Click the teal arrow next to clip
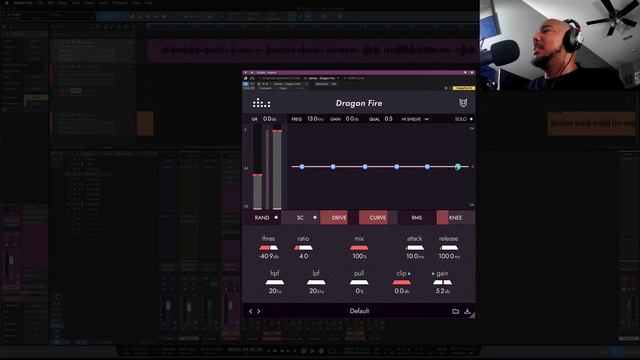The height and width of the screenshot is (360, 640). pyautogui.click(x=409, y=273)
